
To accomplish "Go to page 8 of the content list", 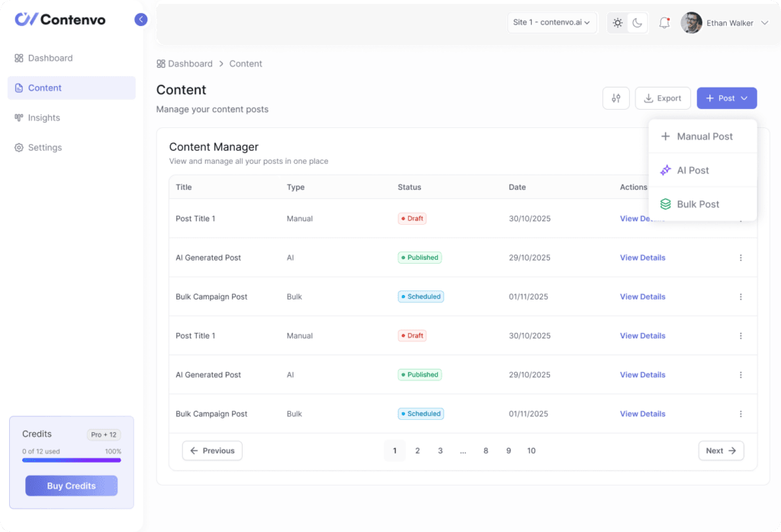I will (x=486, y=450).
